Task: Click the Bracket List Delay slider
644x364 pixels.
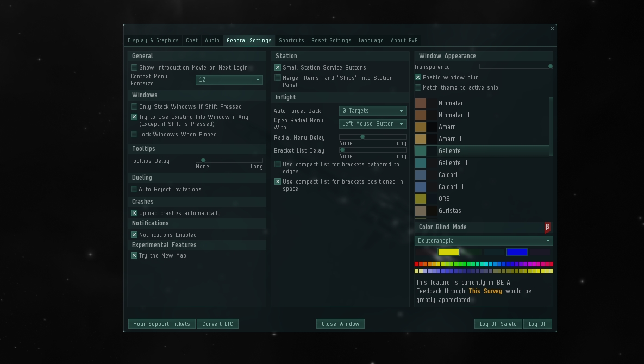Action: point(372,150)
